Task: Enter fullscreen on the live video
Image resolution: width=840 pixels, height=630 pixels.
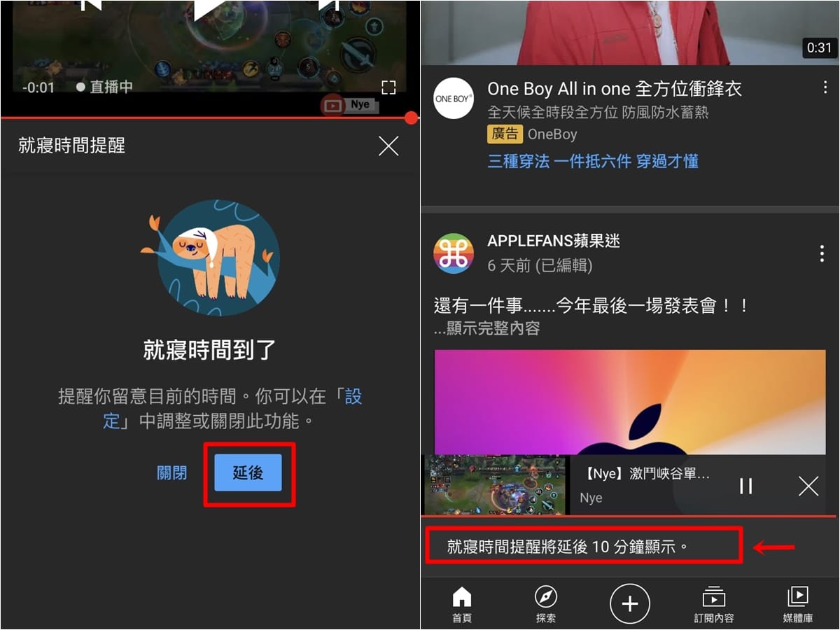Action: [388, 87]
